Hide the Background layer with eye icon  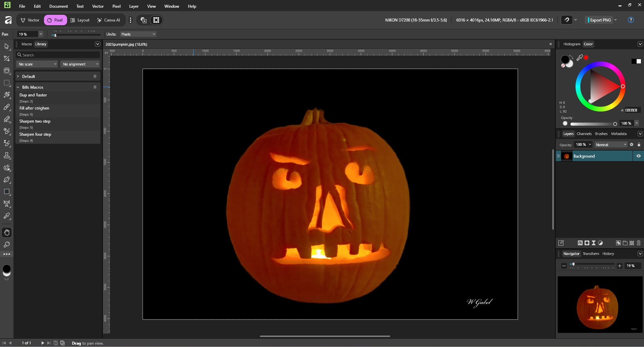pyautogui.click(x=638, y=156)
